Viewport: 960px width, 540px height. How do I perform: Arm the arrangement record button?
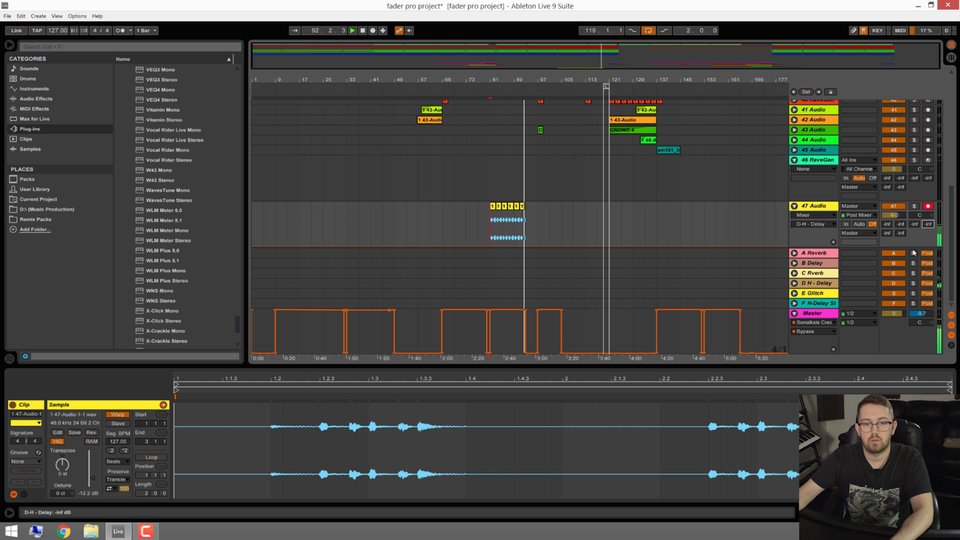pyautogui.click(x=372, y=30)
